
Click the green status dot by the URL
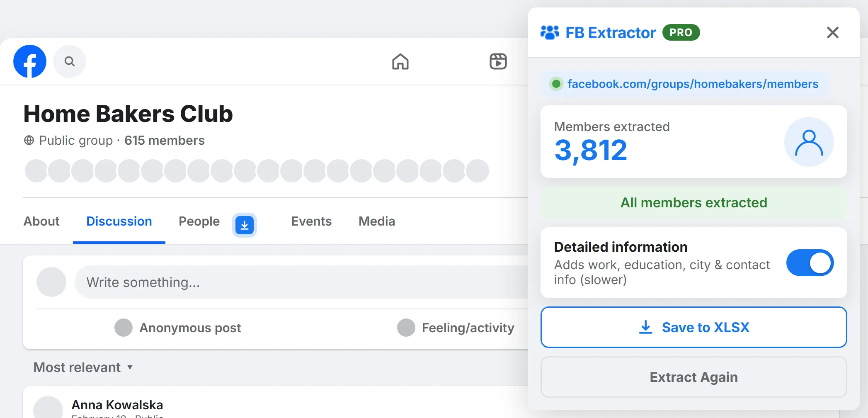(x=556, y=84)
